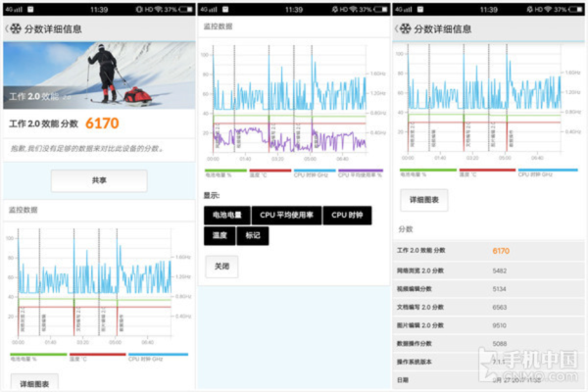Tap monitoring chart in left screenshot

99,286
